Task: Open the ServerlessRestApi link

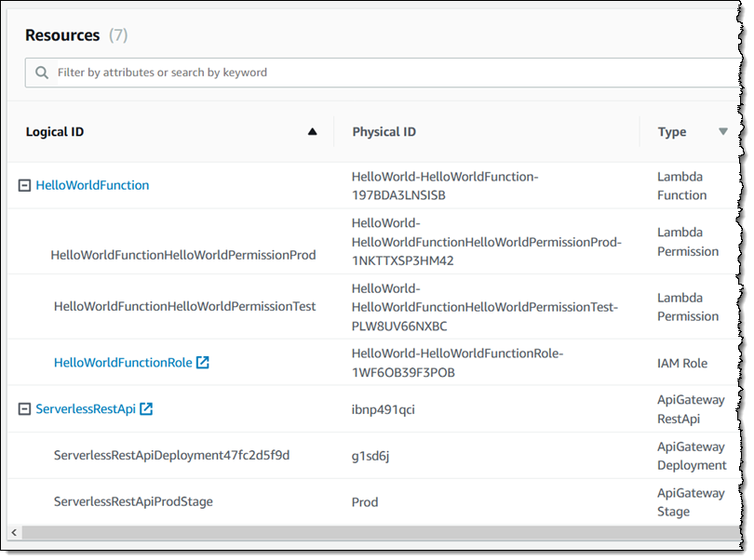Action: (86, 408)
